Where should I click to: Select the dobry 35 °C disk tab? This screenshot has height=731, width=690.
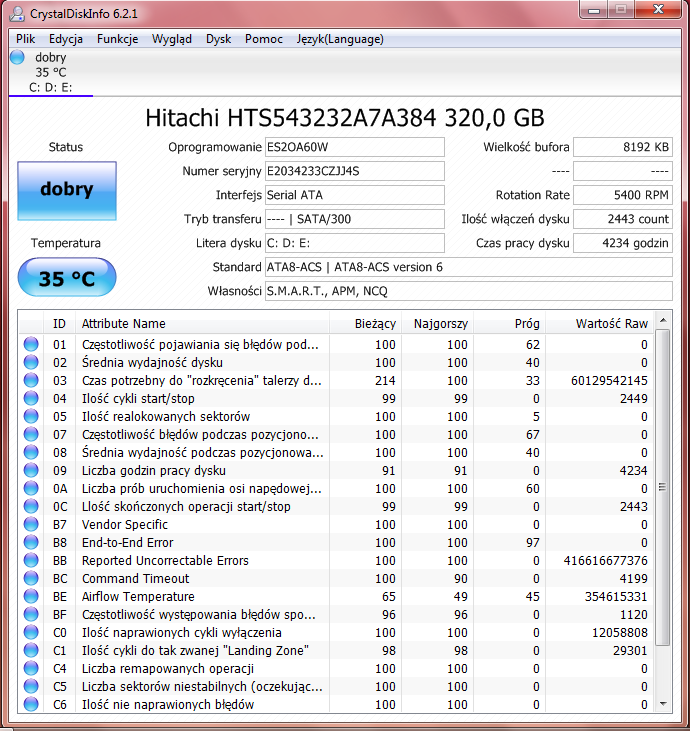click(51, 72)
